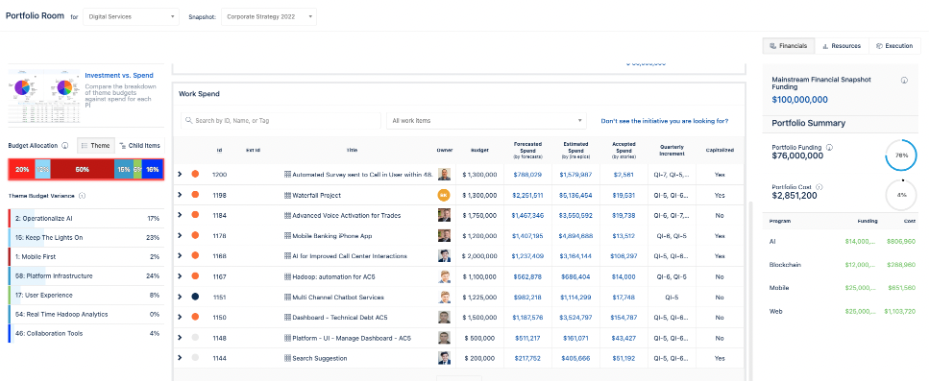Click the orange status dot for row 1198

point(195,195)
